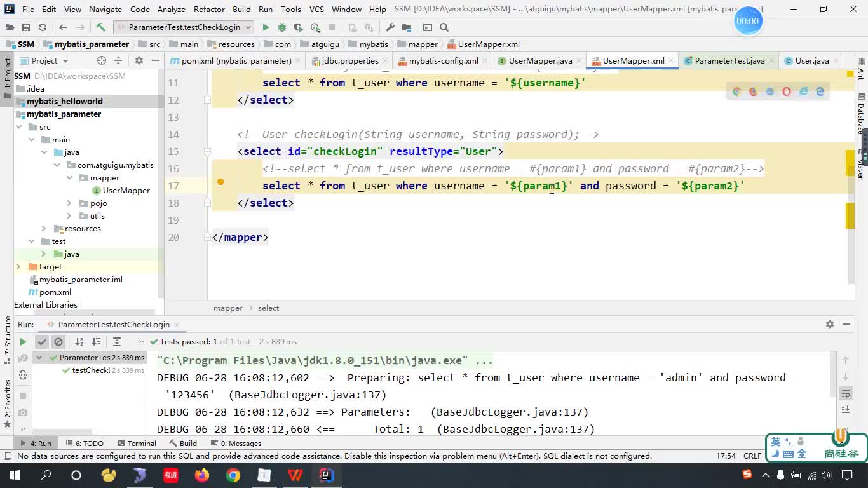Screen dimensions: 868x488
Task: Open the VCS menu
Action: click(x=316, y=9)
